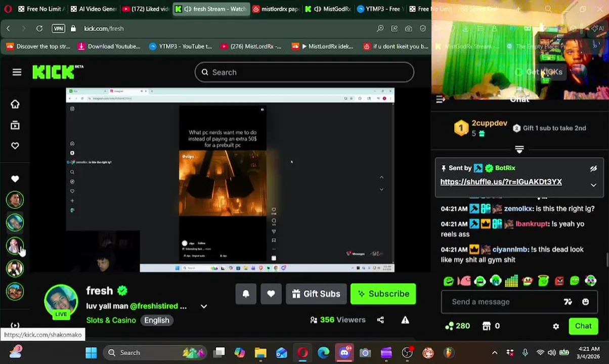
Task: Switch to the MistGodRx Kick tab
Action: (327, 9)
